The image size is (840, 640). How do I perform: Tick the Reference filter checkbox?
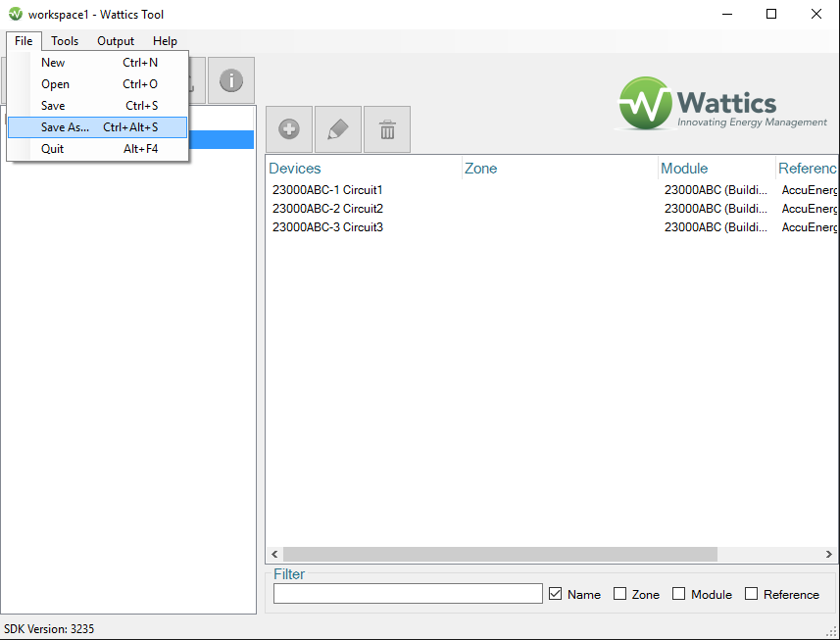751,594
